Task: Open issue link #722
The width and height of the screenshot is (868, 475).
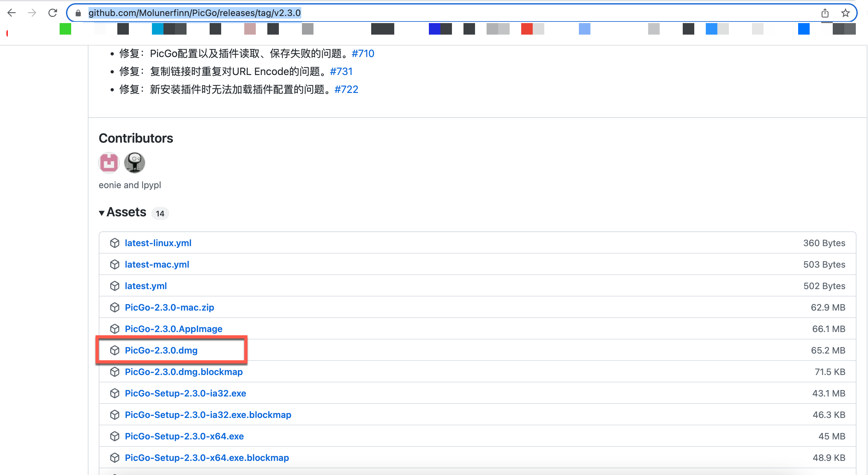Action: (x=346, y=89)
